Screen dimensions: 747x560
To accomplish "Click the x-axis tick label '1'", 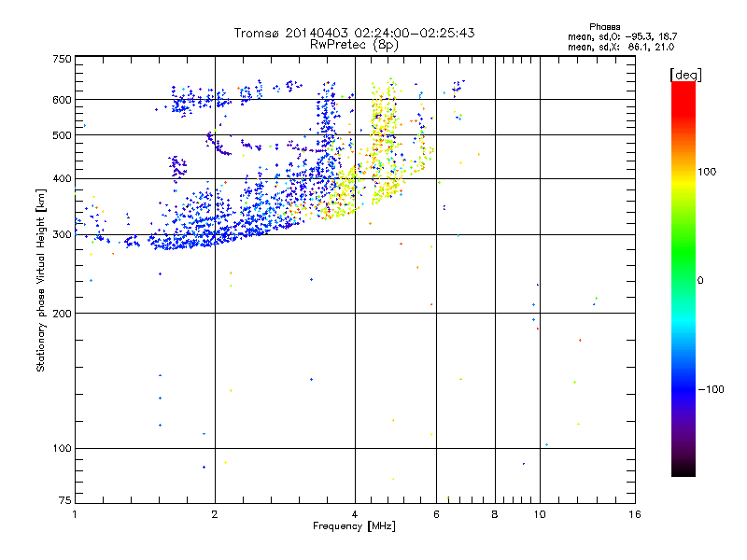I will pyautogui.click(x=75, y=514).
